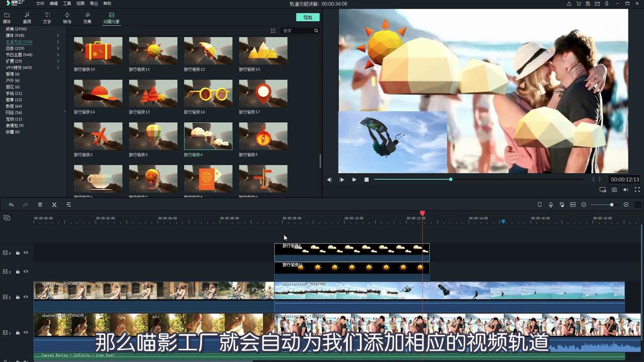644x362 pixels.
Task: Select the Delete (trash) icon in the timeline toolbar
Action: coord(40,205)
